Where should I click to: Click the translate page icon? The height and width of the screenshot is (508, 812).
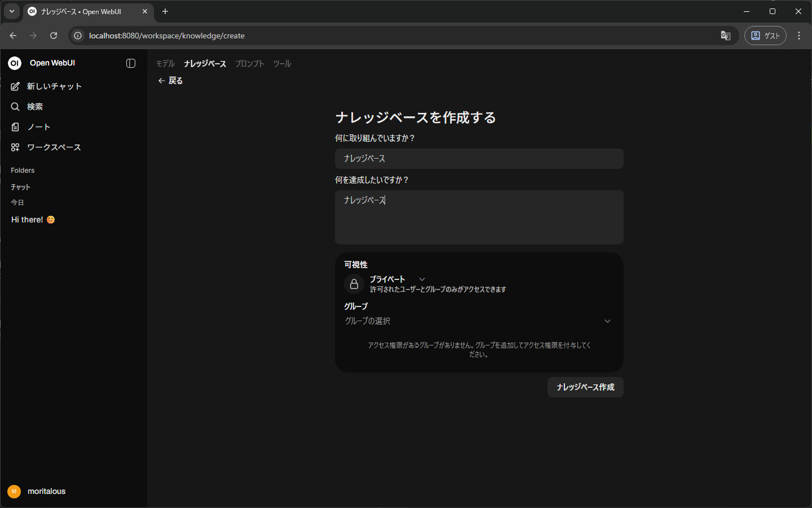tap(726, 36)
